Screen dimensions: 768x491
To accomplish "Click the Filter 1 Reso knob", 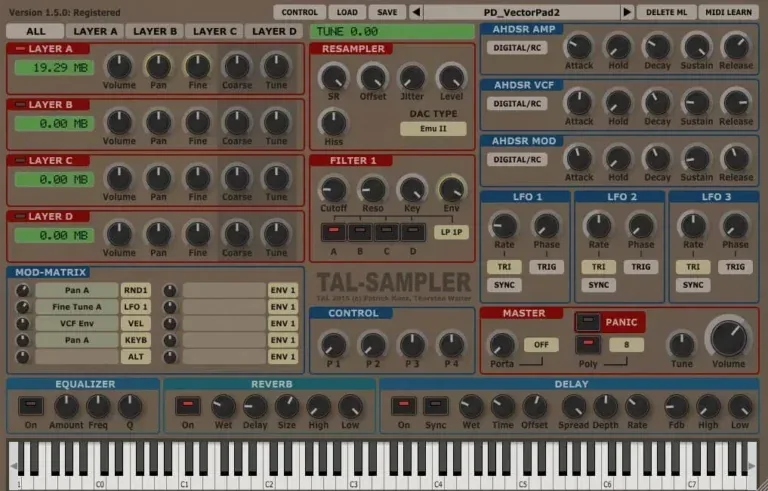I will pyautogui.click(x=373, y=189).
